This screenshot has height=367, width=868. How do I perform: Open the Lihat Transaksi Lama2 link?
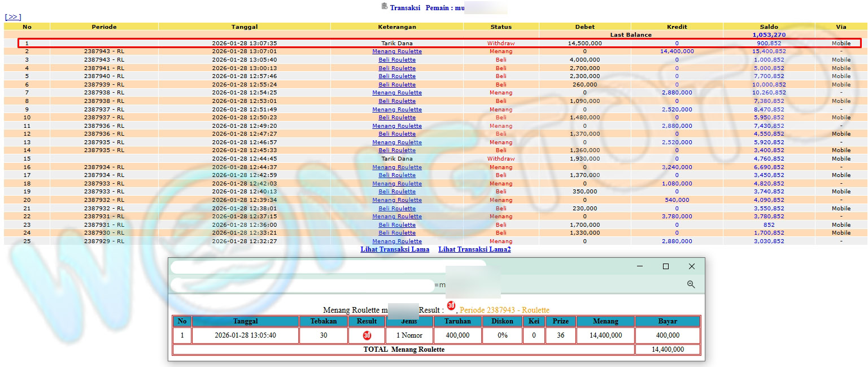[474, 249]
